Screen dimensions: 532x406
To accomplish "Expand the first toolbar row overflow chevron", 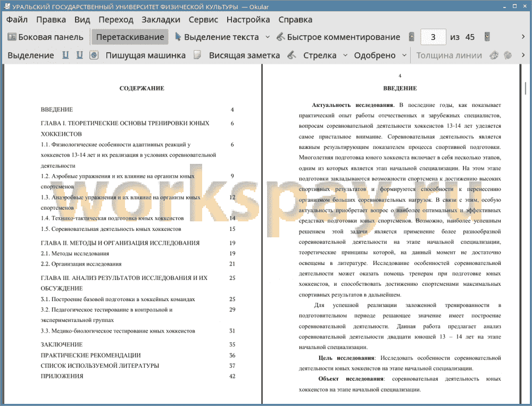I will 523,37.
